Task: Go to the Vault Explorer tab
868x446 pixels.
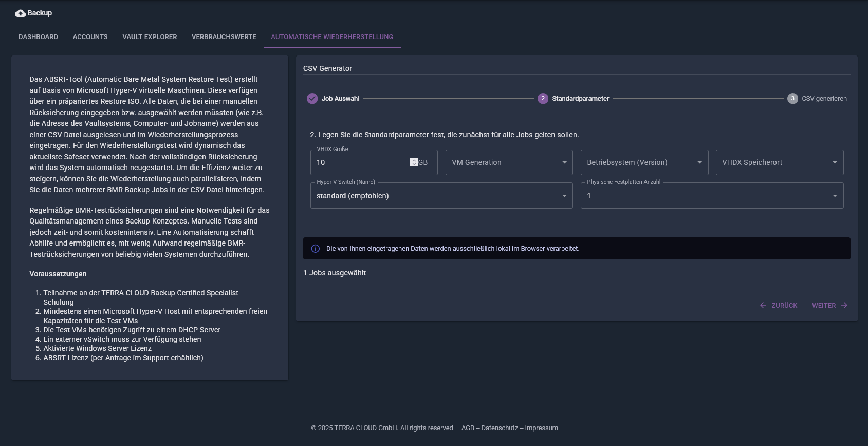Action: point(150,37)
